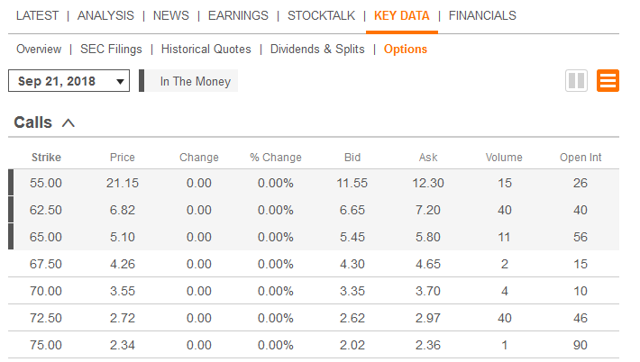Viewport: 640px width, 362px height.
Task: Click the 5.45 bid value
Action: coord(352,237)
